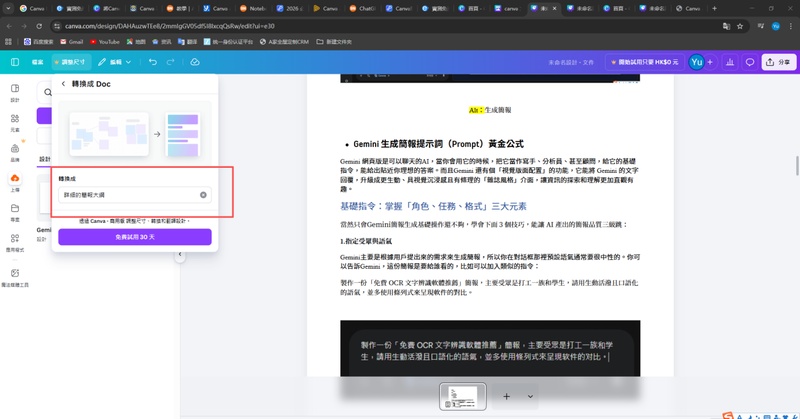Expand the add page dropdown arrow

[530, 397]
